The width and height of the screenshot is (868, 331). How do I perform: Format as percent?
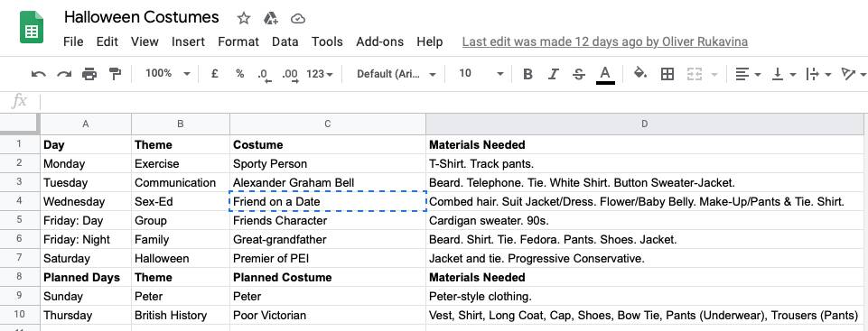(x=239, y=73)
